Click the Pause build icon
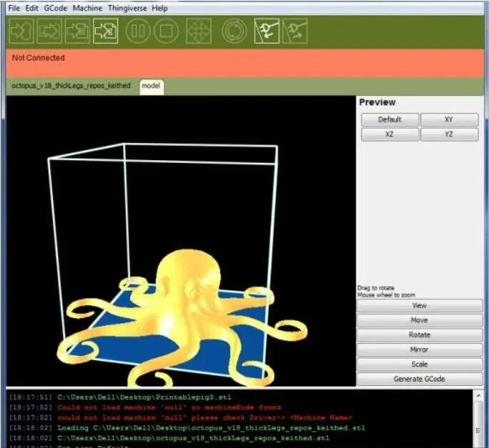This screenshot has width=489, height=448. (x=138, y=31)
